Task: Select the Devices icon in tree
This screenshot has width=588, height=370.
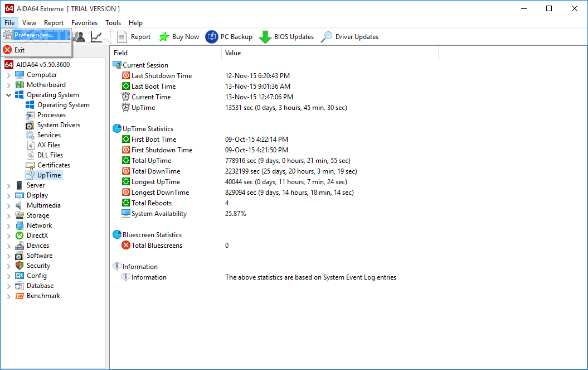Action: pos(20,246)
